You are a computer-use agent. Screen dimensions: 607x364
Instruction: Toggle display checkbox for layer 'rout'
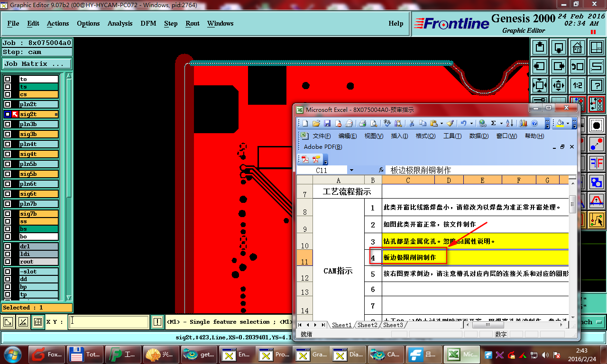pyautogui.click(x=8, y=262)
